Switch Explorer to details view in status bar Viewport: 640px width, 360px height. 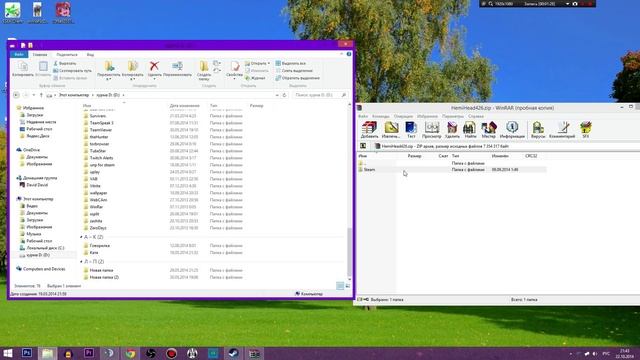pyautogui.click(x=340, y=286)
